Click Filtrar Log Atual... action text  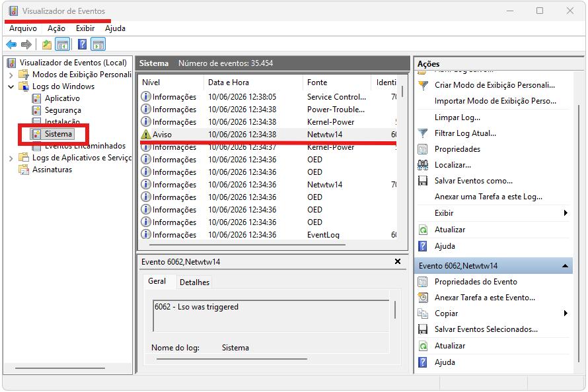click(x=465, y=133)
